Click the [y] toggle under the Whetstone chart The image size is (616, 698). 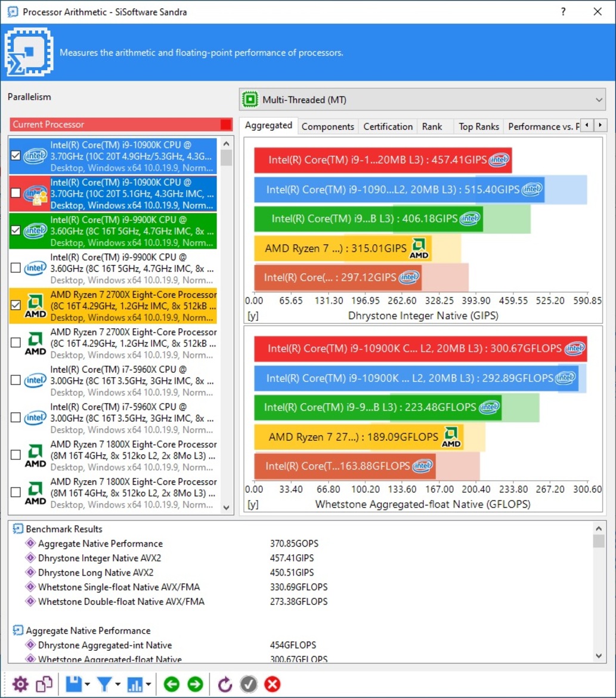[x=253, y=504]
